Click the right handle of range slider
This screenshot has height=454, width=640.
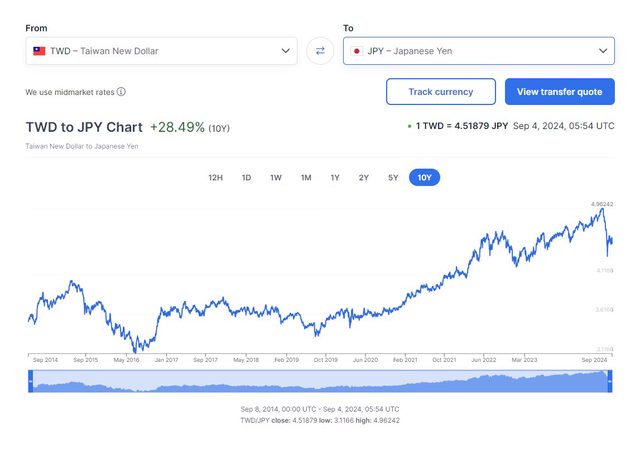610,381
